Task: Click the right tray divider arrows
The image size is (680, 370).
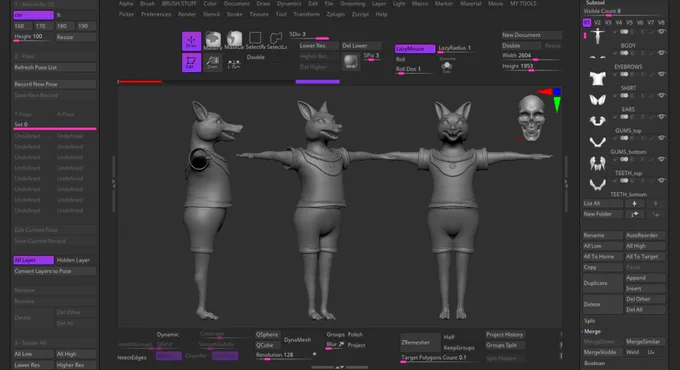Action: 566,184
